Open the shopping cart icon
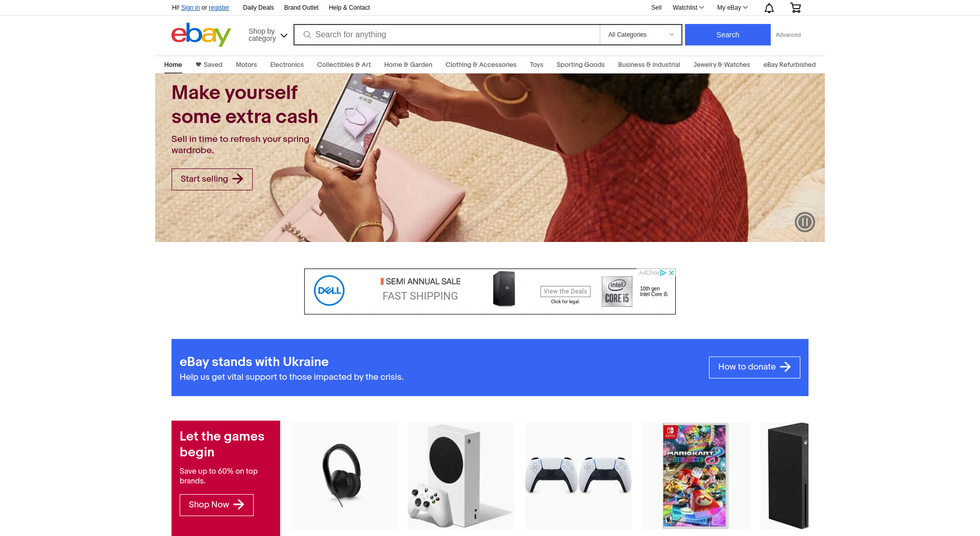This screenshot has width=980, height=536. click(x=795, y=8)
